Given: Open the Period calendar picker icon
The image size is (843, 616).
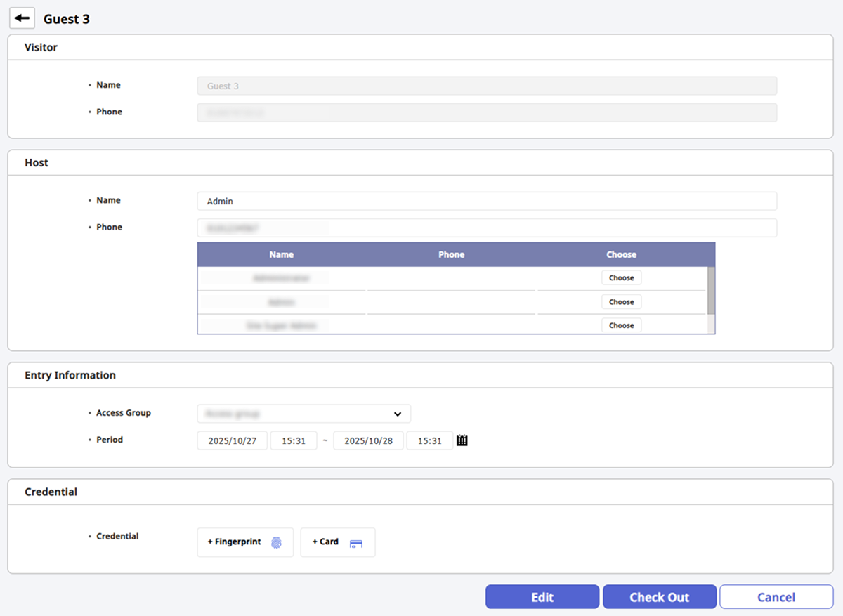Looking at the screenshot, I should coord(462,440).
